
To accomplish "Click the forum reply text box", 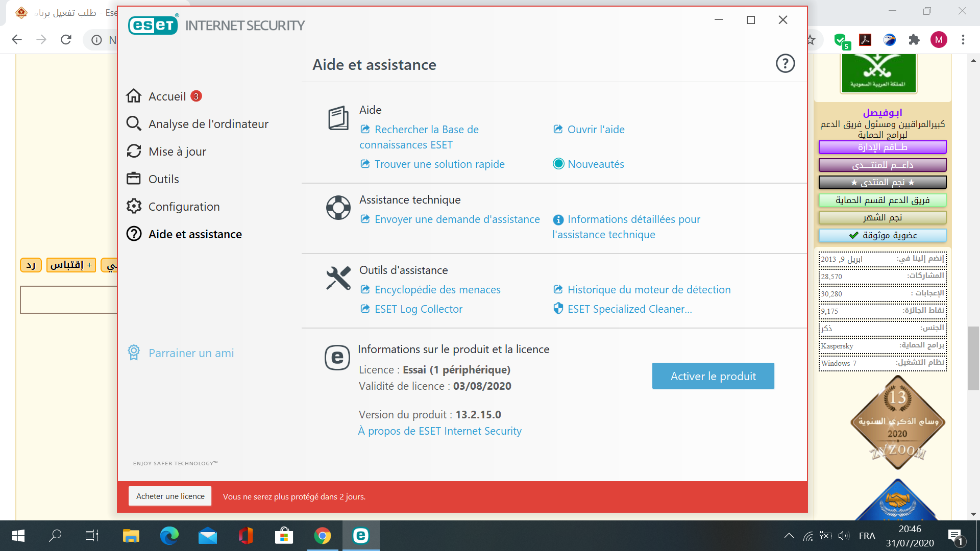I will 68,299.
